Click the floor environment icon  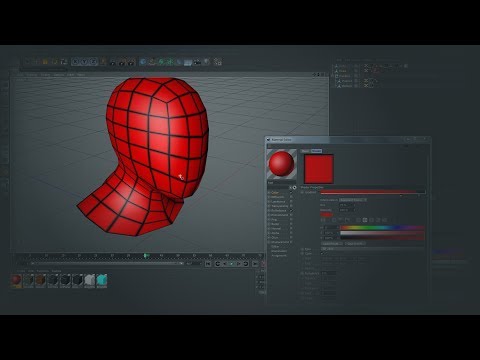point(188,62)
